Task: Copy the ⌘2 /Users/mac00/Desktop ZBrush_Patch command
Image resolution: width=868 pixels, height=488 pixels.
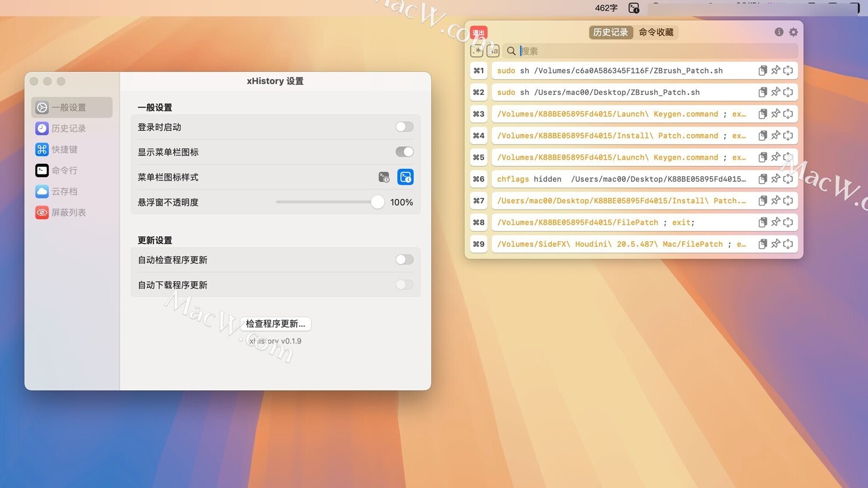Action: point(762,92)
